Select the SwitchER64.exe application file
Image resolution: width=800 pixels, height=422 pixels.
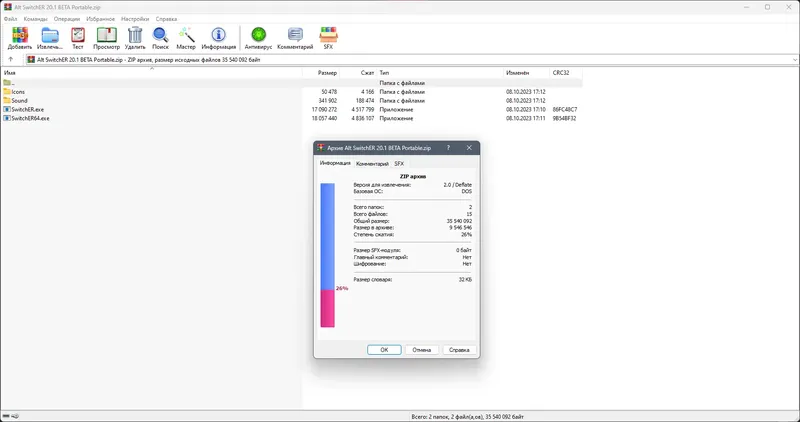coord(30,118)
